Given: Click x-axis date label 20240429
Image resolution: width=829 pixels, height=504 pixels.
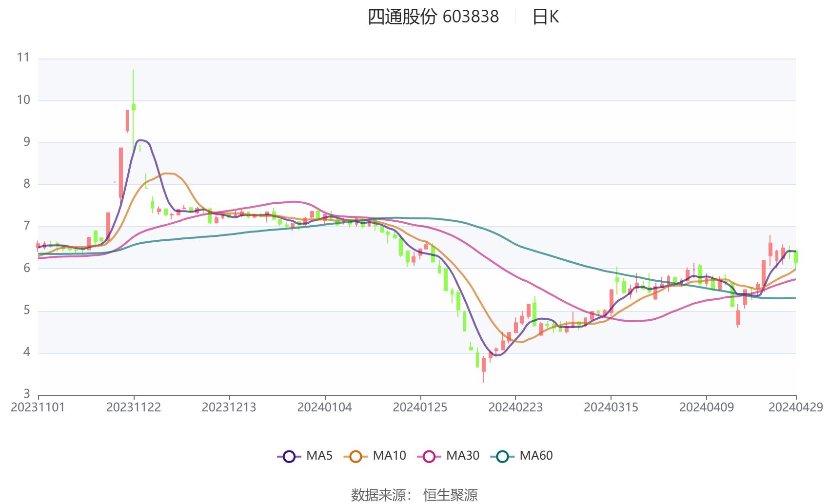Looking at the screenshot, I should (x=796, y=407).
